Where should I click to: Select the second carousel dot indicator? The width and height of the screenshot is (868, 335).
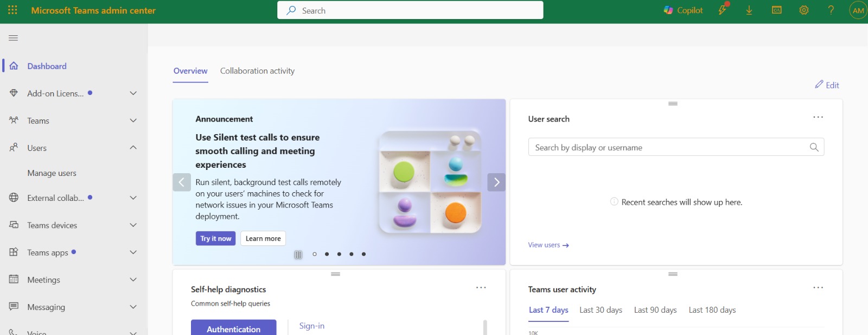click(327, 254)
